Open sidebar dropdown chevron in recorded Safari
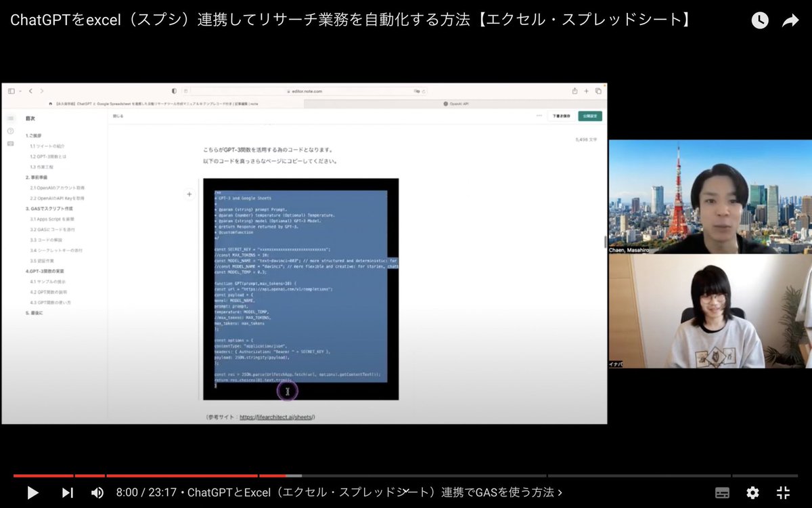The height and width of the screenshot is (508, 812). [x=20, y=90]
